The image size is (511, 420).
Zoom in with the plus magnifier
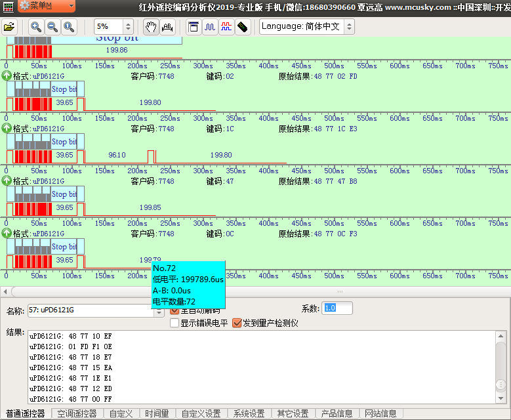[x=36, y=27]
